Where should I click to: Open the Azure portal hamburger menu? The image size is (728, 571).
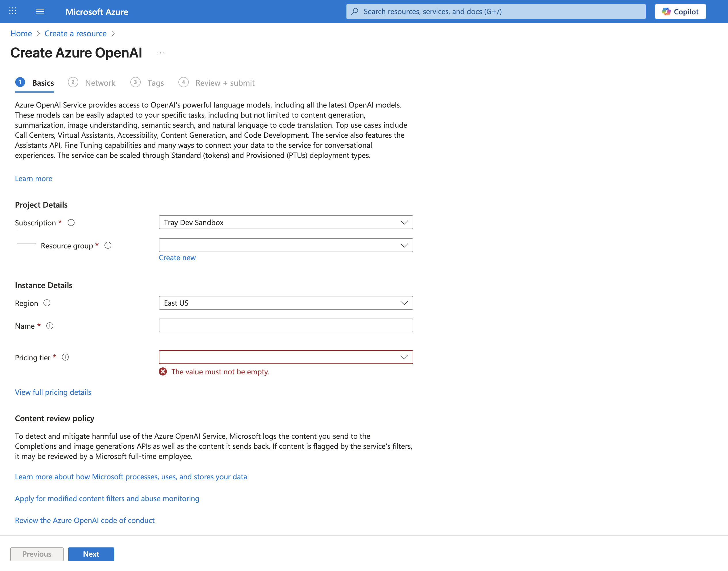coord(40,12)
